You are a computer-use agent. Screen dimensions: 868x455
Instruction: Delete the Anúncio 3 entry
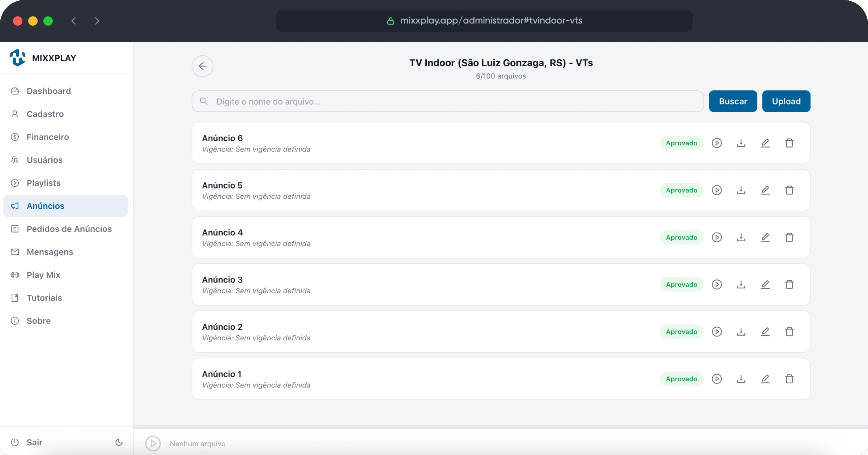pos(790,285)
